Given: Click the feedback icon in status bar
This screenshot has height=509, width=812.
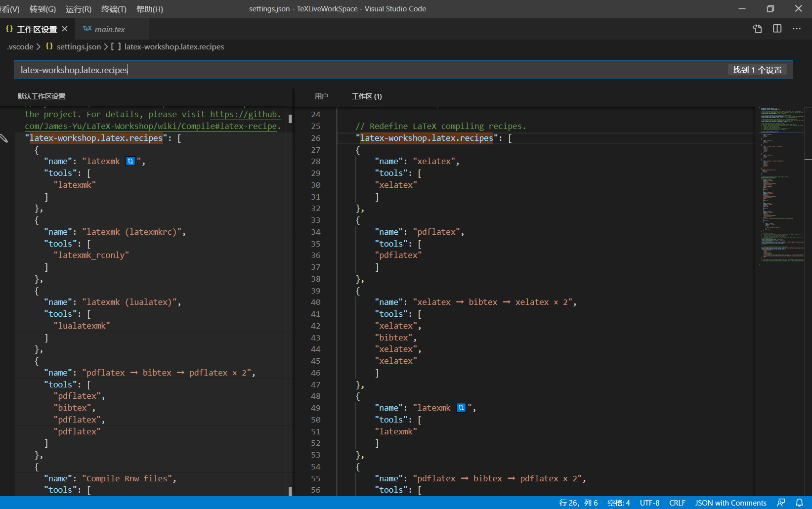Looking at the screenshot, I should click(x=781, y=503).
